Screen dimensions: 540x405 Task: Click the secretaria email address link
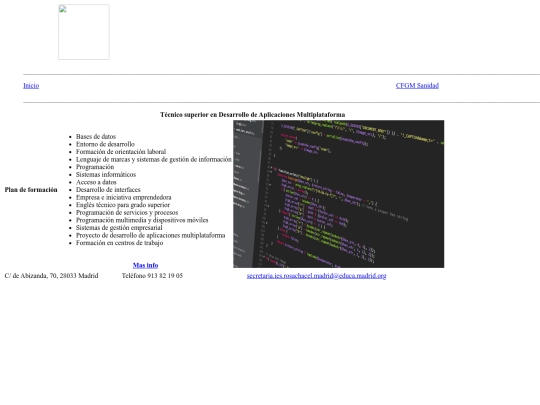[316, 276]
